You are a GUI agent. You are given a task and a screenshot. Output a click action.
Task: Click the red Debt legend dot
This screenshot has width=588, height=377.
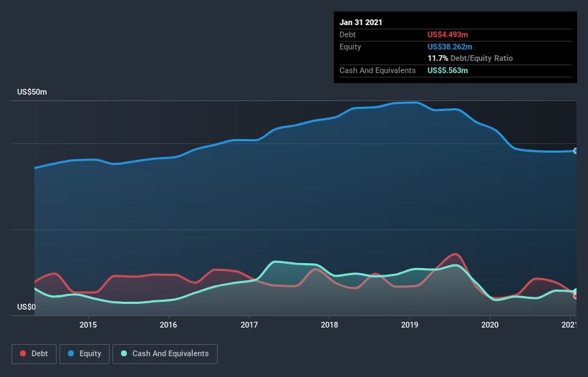[23, 353]
